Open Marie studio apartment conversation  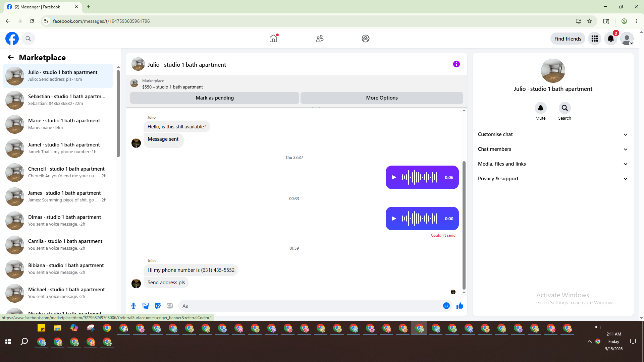tap(58, 124)
